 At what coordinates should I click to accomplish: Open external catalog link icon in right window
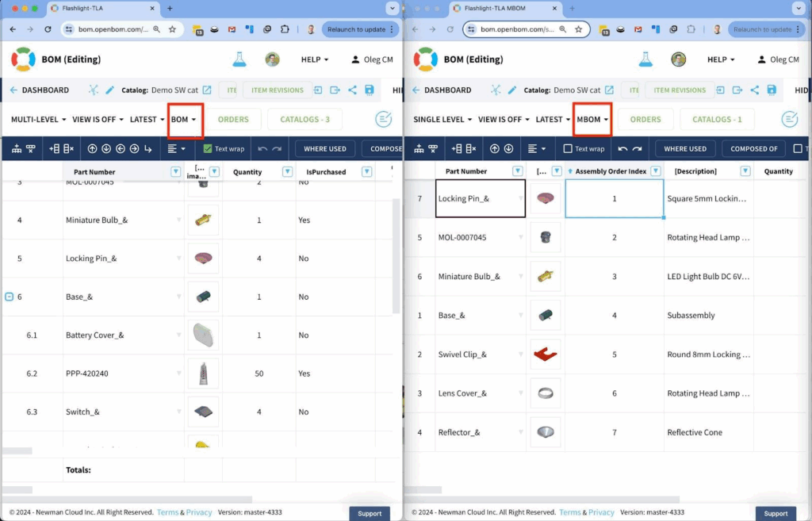point(609,90)
